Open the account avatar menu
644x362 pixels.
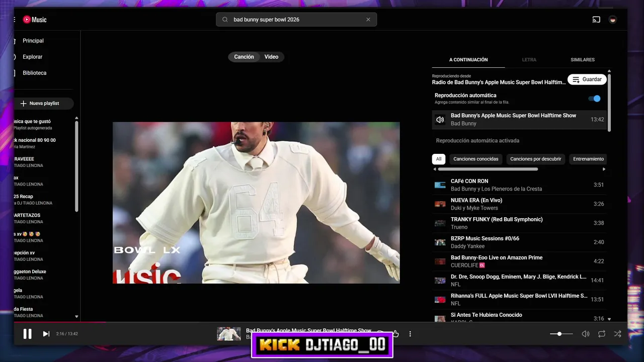[x=613, y=20]
